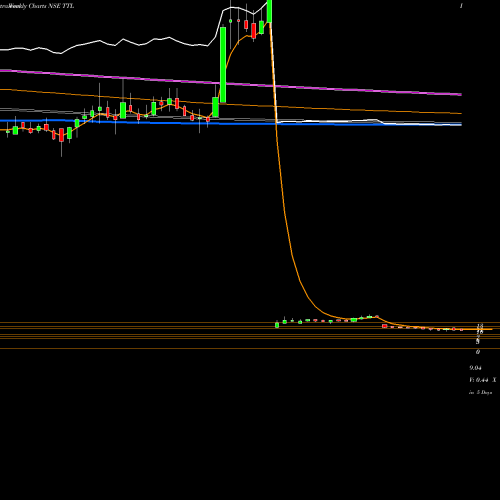The image size is (500, 500).
Task: Click the axis label '0' below the orange lines
Action: (x=478, y=352)
